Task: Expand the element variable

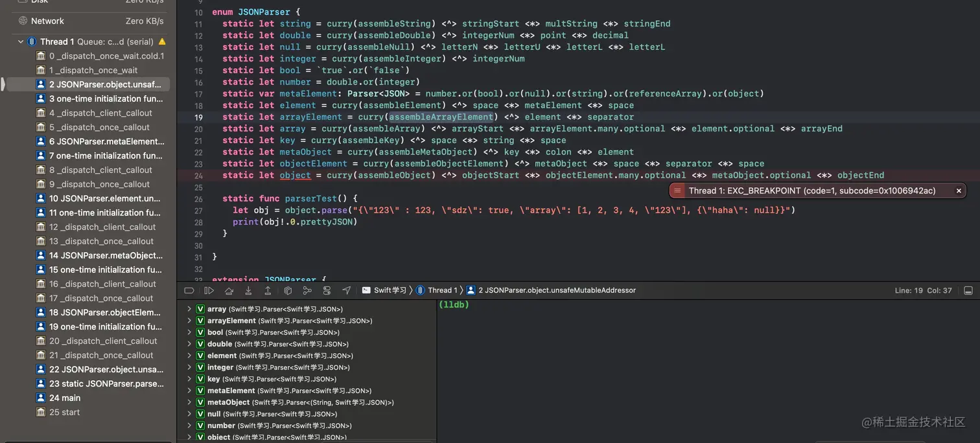Action: tap(189, 356)
